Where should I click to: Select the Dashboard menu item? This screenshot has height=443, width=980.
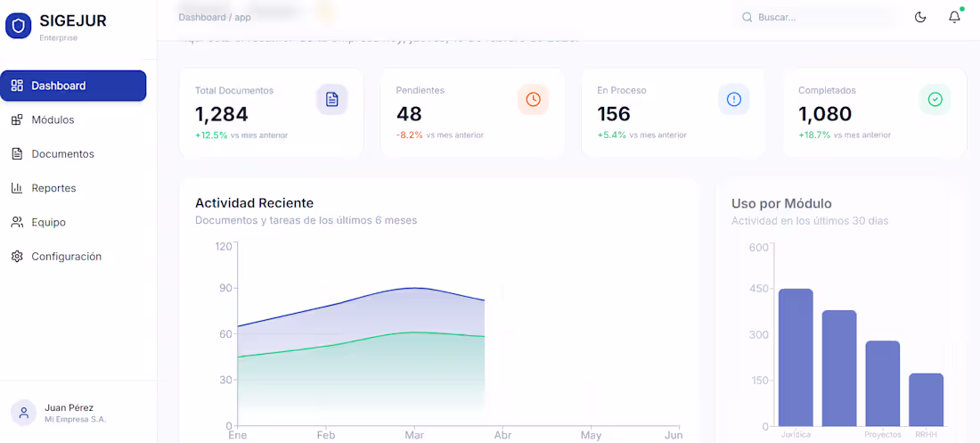pos(73,86)
